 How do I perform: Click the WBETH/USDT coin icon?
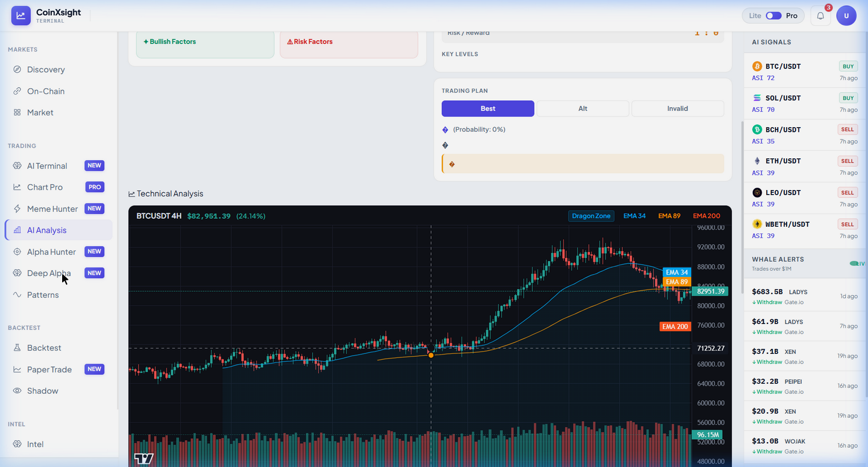coord(757,224)
